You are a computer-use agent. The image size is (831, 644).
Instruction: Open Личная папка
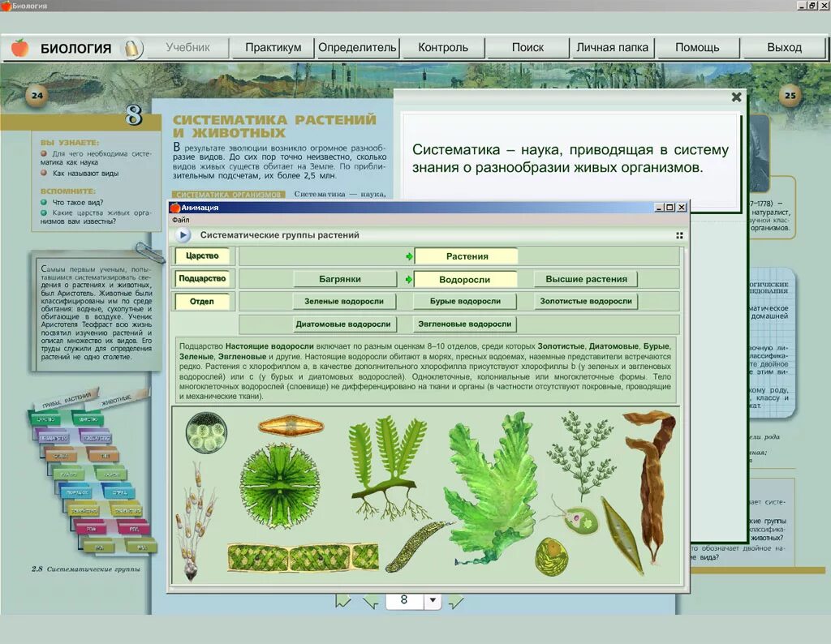(612, 48)
